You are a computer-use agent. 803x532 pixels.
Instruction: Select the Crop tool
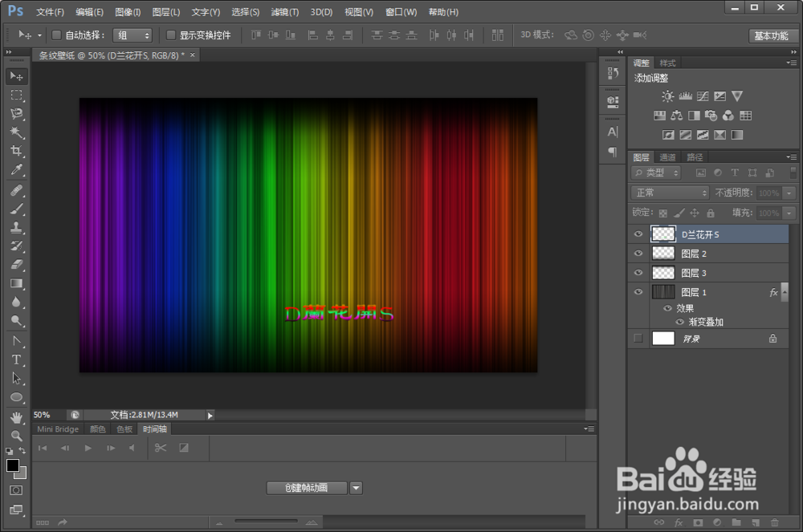(x=16, y=151)
